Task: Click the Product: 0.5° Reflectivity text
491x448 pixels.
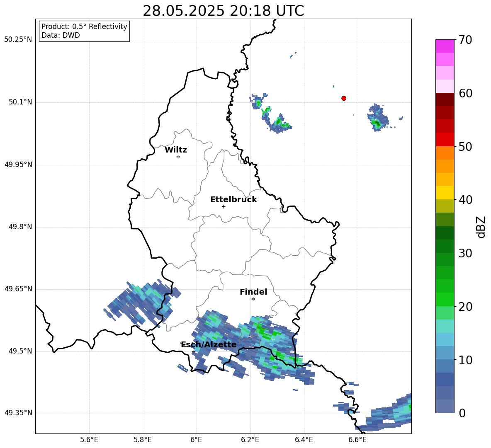Action: click(84, 27)
